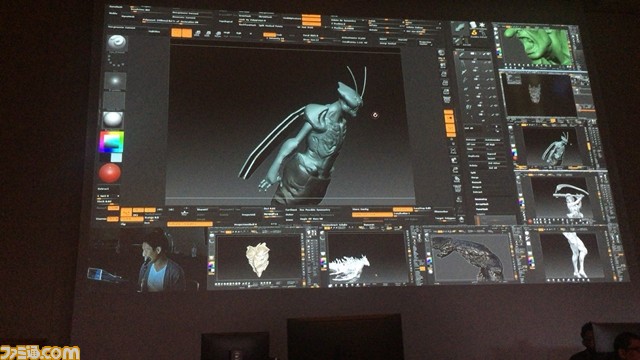Pick a hue in the color picker square

click(x=111, y=141)
